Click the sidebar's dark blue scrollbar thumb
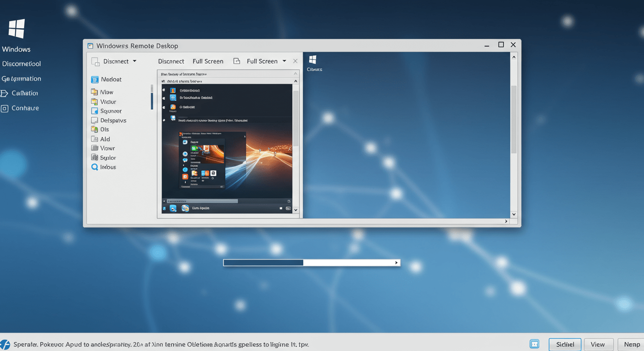Image resolution: width=644 pixels, height=351 pixels. tap(152, 101)
